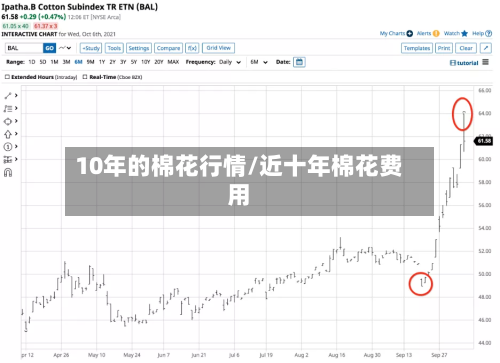Click the +Study button
Screen dimensions: 500x363
pyautogui.click(x=91, y=48)
